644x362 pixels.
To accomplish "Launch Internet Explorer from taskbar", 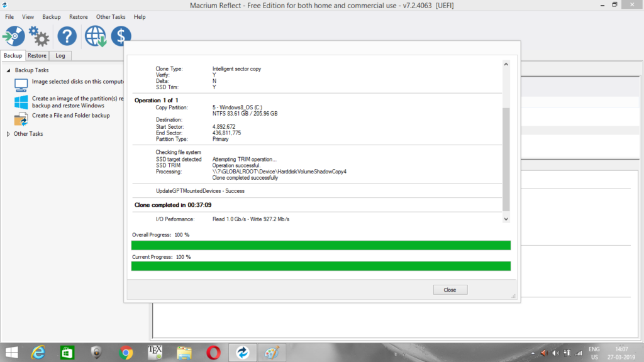I will (38, 353).
